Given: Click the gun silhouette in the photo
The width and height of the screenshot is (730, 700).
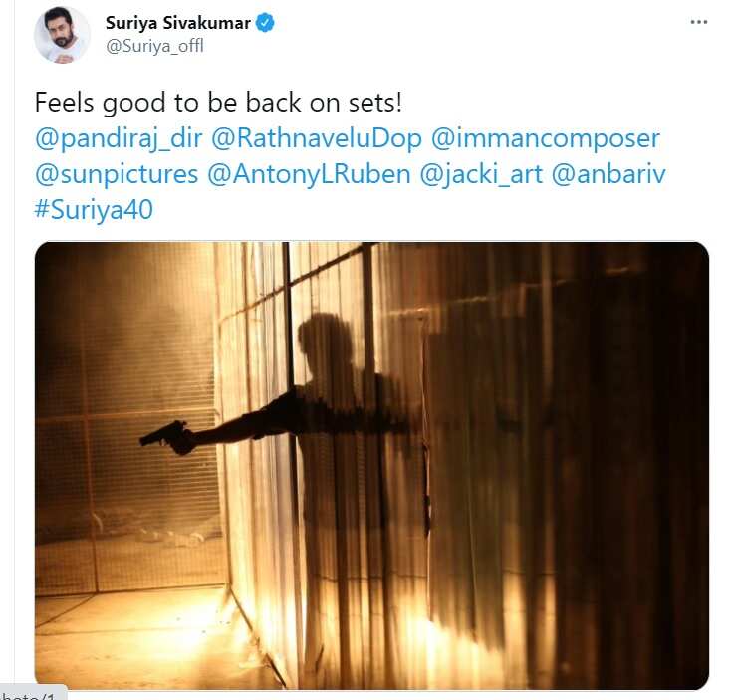Looking at the screenshot, I should click(x=165, y=437).
